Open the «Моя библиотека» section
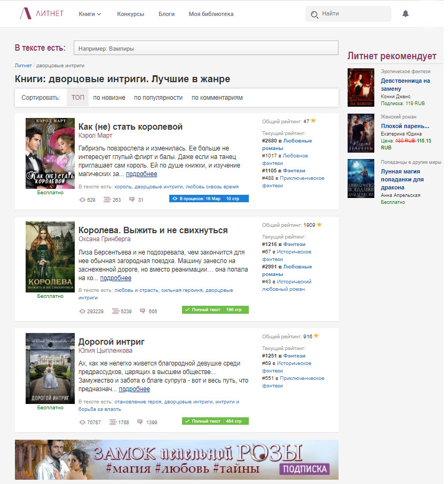Image resolution: width=448 pixels, height=484 pixels. tap(213, 14)
